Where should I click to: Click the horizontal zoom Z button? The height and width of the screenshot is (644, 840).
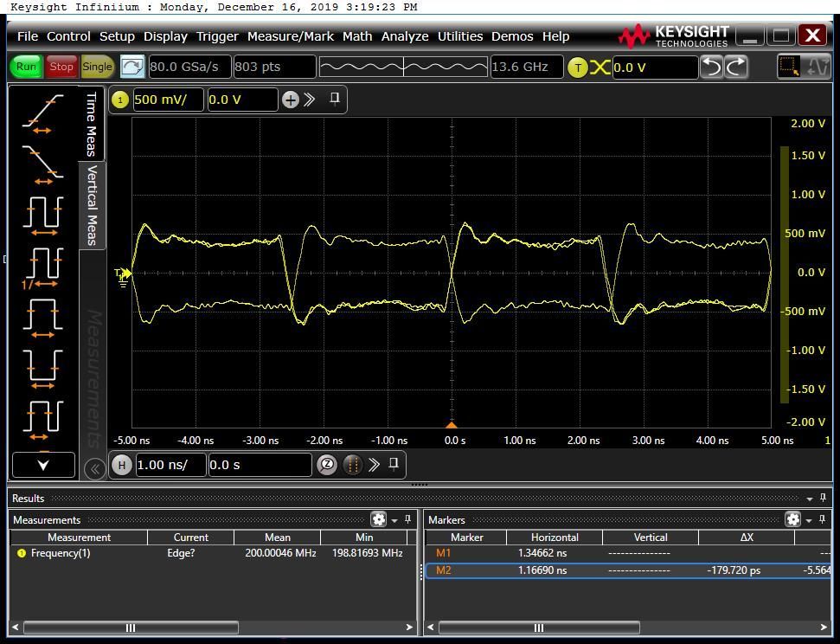[x=327, y=465]
